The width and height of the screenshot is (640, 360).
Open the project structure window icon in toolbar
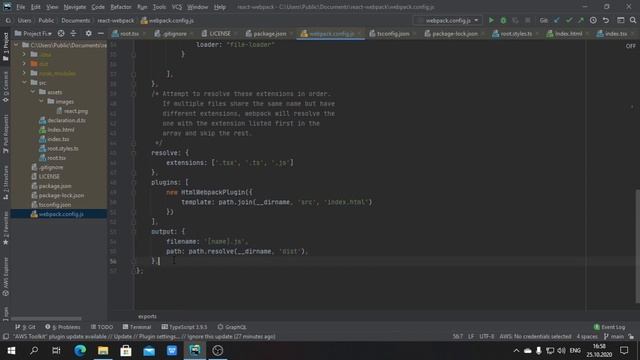(620, 20)
